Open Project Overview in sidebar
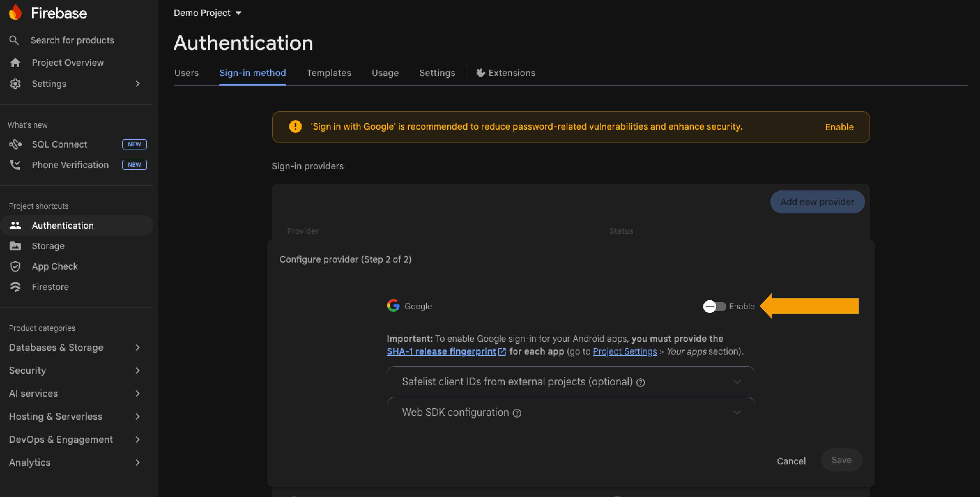Viewport: 980px width, 497px height. [x=68, y=62]
